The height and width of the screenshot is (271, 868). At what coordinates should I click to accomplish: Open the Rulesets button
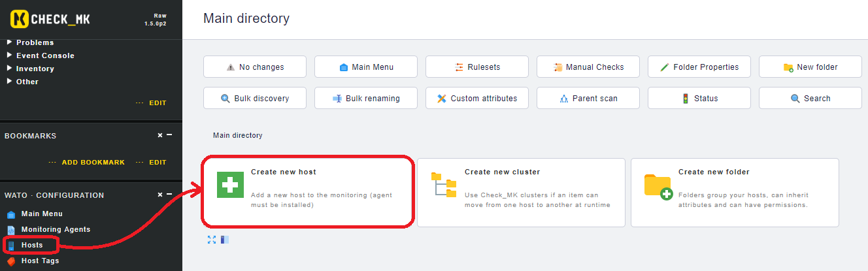click(x=477, y=67)
